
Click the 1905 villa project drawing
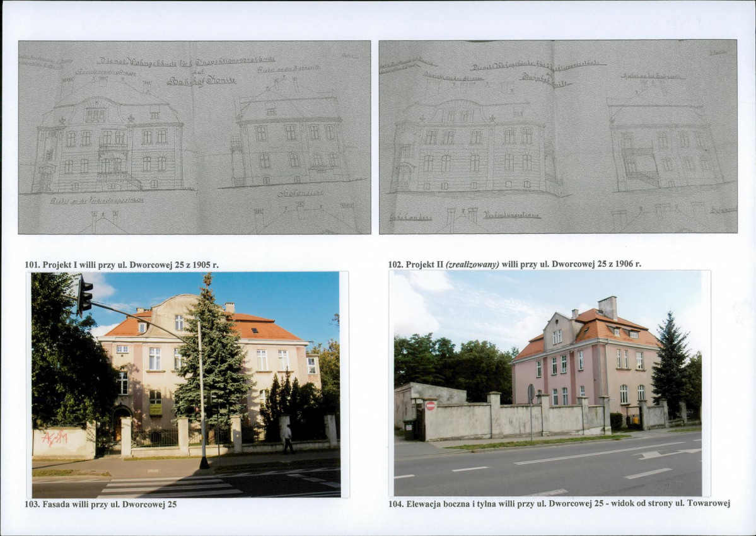[x=194, y=137]
